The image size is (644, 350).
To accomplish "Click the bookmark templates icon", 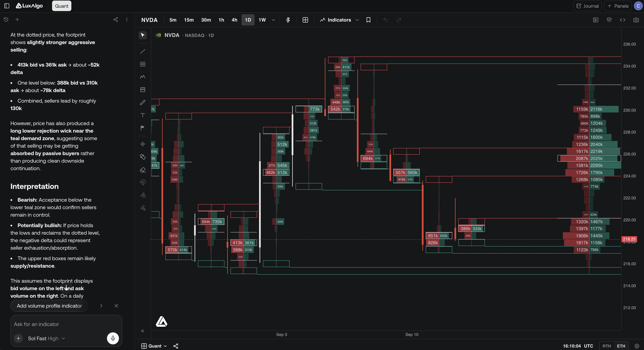I will point(368,20).
